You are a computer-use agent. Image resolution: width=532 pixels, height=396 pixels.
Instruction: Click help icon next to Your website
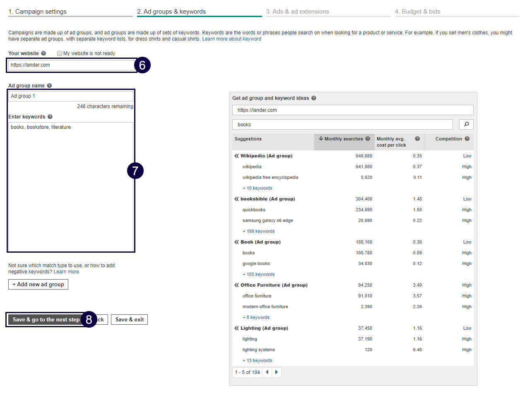(x=43, y=53)
